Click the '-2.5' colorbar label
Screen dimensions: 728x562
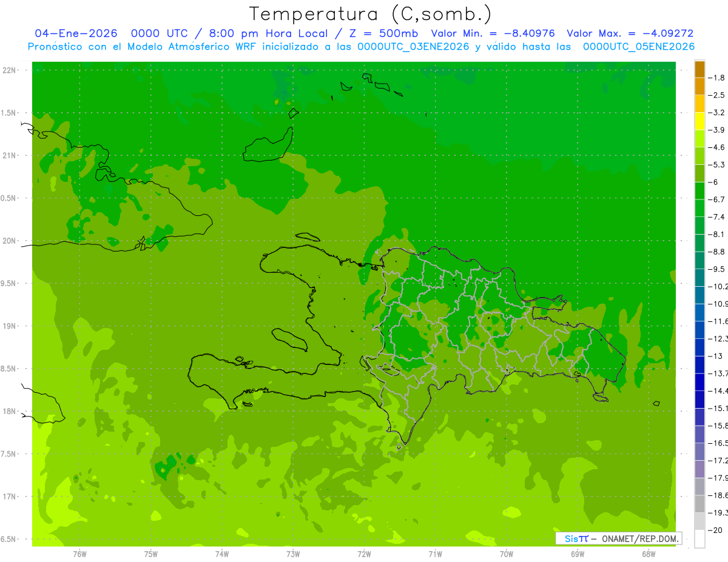click(716, 95)
